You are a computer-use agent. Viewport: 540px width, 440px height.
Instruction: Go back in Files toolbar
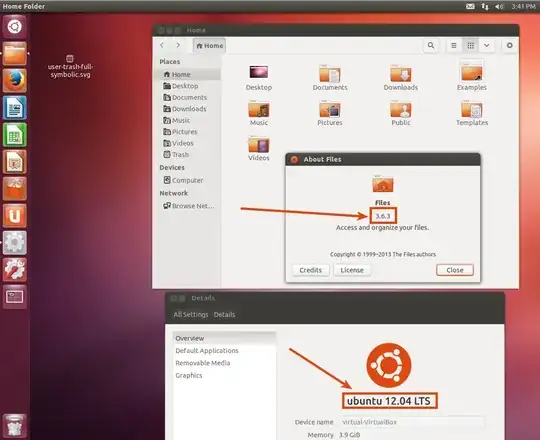pos(162,45)
